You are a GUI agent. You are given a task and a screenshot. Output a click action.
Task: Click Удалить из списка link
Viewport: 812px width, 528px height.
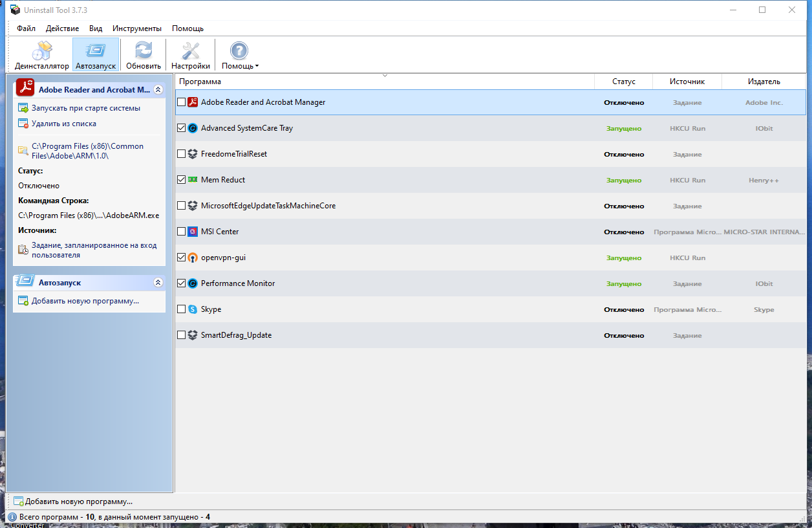click(x=64, y=124)
